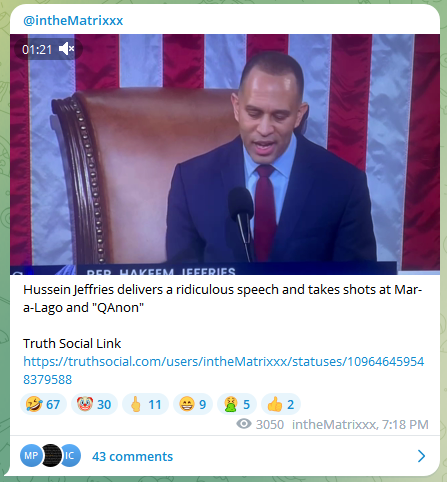
Task: Click the dark middle commenter avatar
Action: pos(51,455)
